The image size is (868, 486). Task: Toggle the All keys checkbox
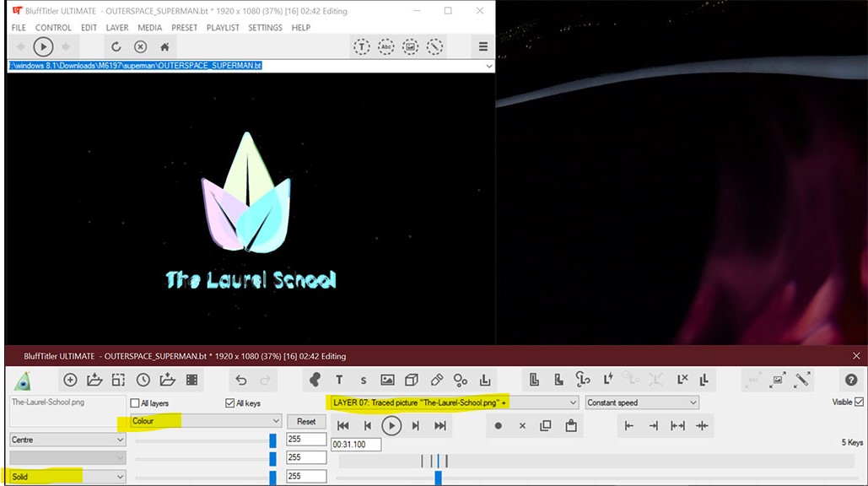click(x=229, y=403)
